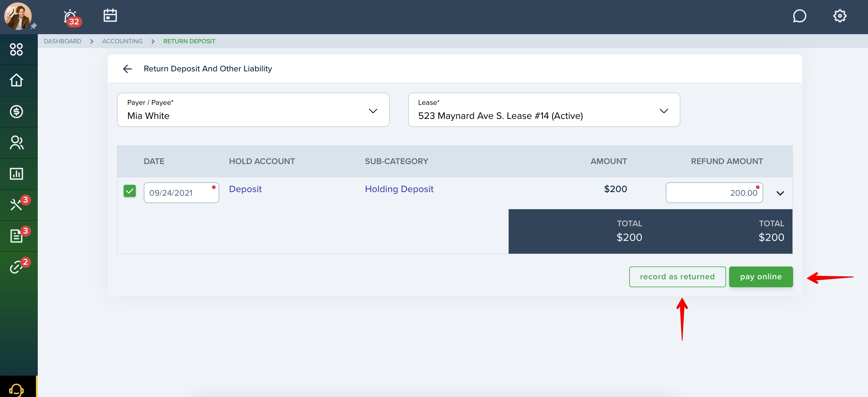
Task: Open the Holding Deposit sub-category link
Action: click(399, 189)
